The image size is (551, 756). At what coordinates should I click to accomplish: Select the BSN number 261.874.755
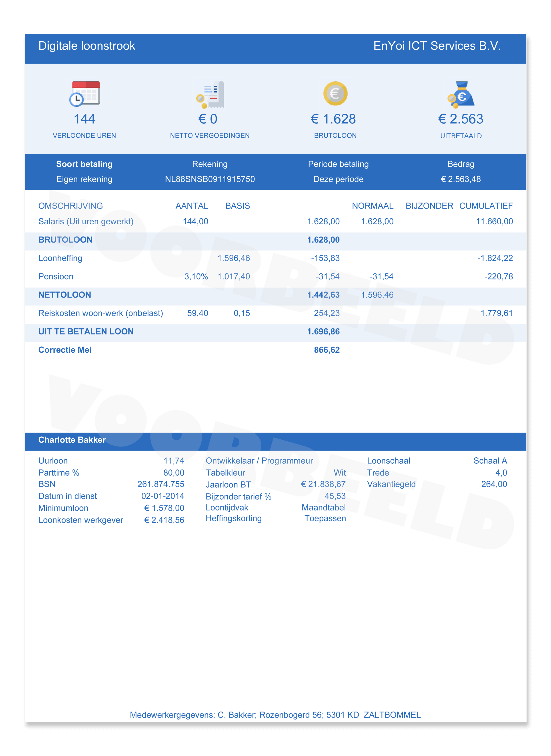pos(161,484)
